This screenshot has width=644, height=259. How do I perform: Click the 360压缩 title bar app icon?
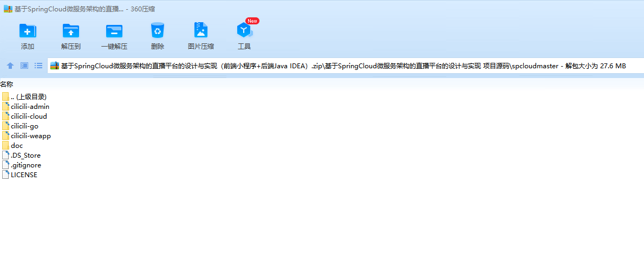8,9
